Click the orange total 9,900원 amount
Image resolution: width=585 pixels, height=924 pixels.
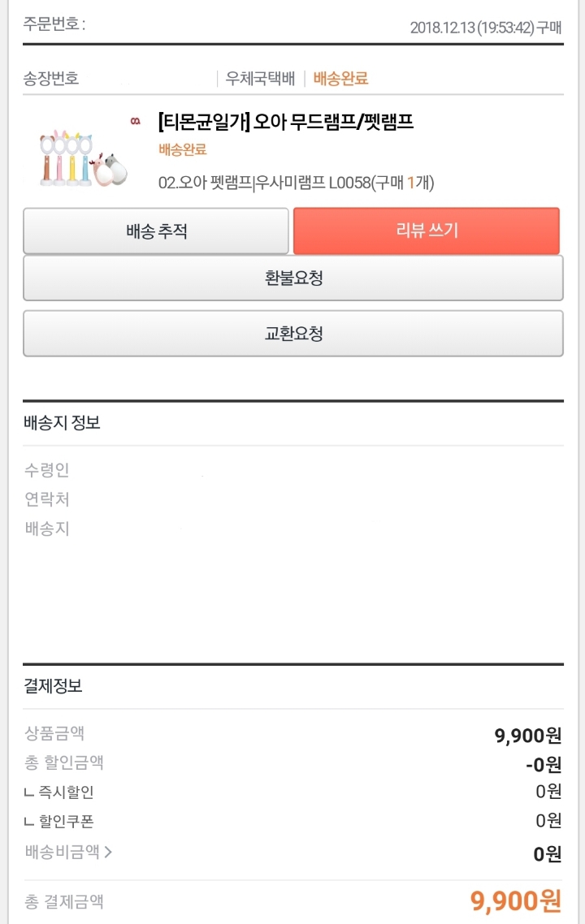(x=515, y=901)
